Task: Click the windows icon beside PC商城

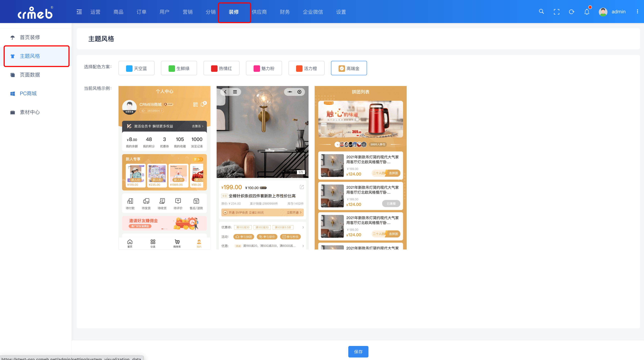Action: click(12, 94)
